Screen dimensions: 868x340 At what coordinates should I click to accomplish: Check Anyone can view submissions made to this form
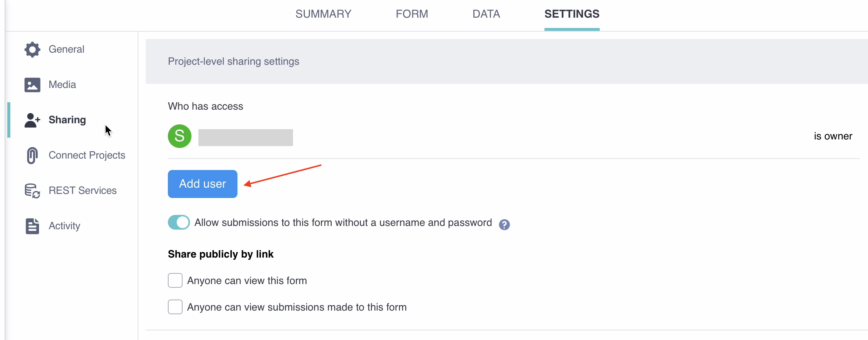pyautogui.click(x=175, y=307)
